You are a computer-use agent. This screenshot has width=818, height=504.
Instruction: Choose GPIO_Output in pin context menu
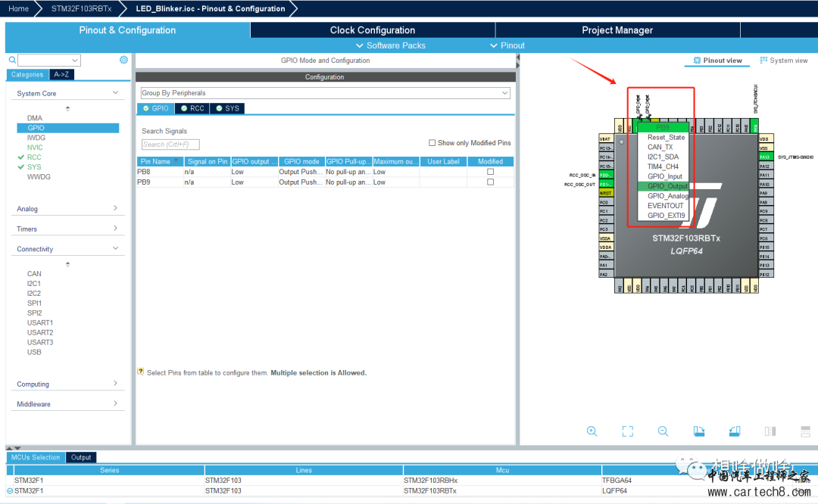(663, 186)
